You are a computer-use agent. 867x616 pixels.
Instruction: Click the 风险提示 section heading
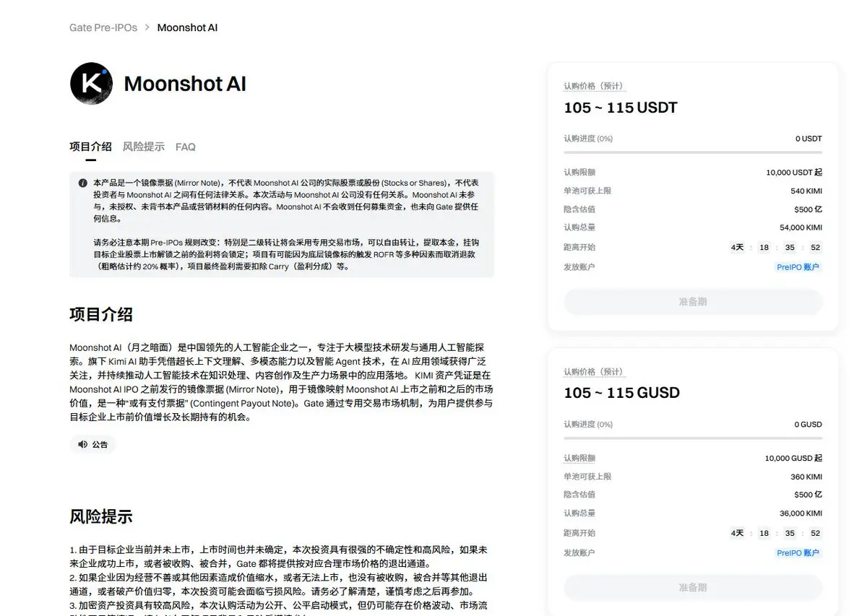(101, 517)
